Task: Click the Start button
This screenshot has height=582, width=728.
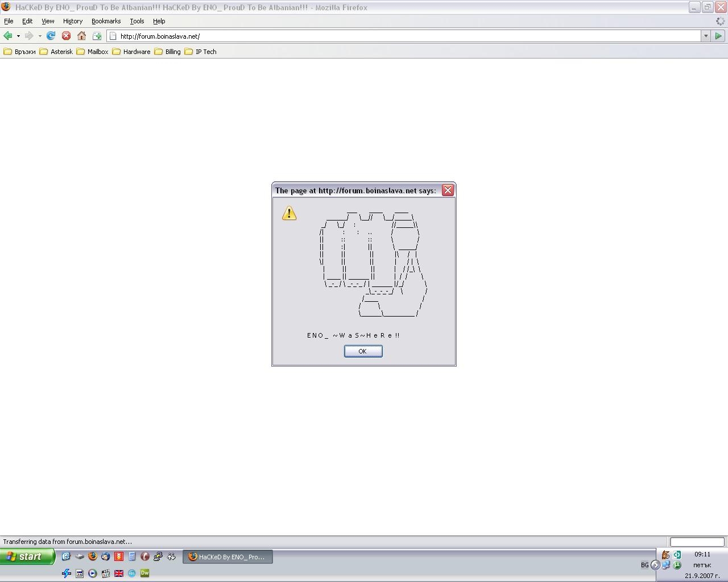Action: coord(27,556)
